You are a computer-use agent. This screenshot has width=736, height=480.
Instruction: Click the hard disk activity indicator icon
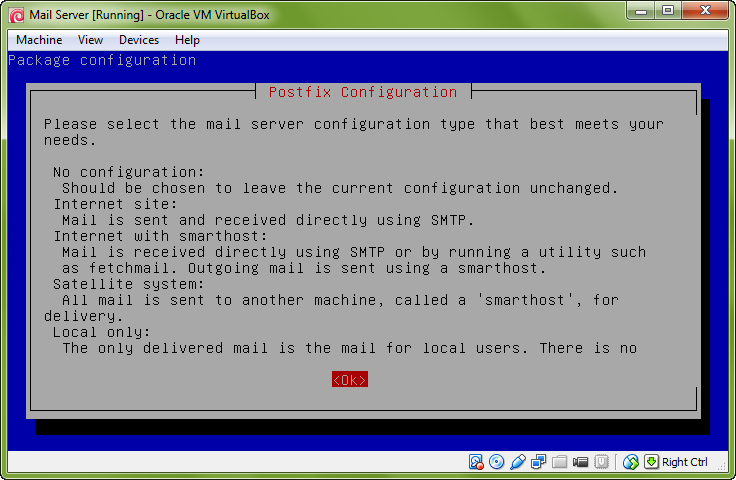click(x=476, y=462)
